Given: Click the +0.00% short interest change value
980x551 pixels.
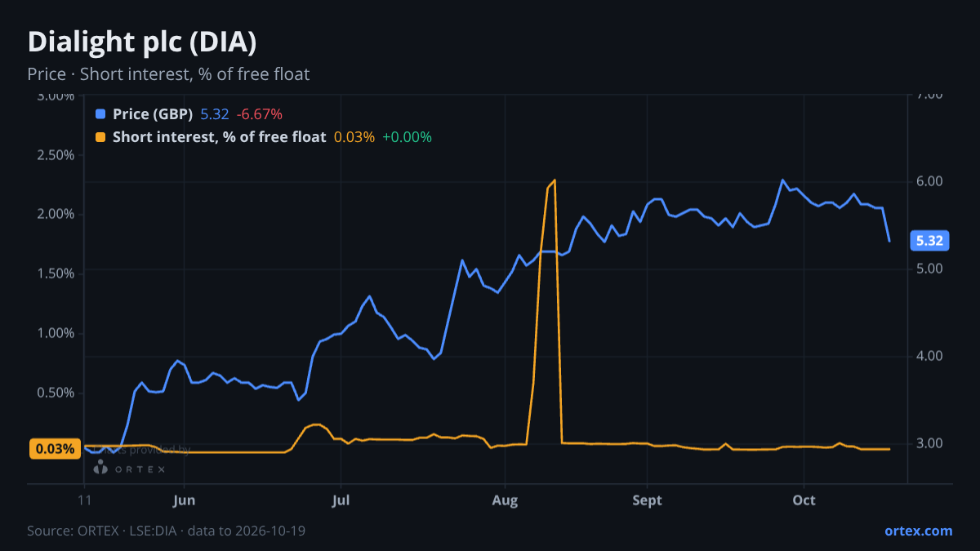Looking at the screenshot, I should click(407, 137).
